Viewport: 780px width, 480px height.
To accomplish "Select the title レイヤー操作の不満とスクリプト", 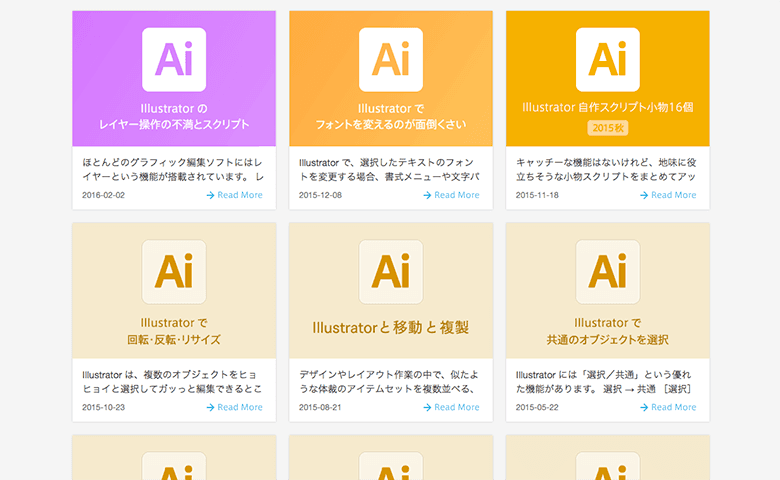I will click(x=174, y=124).
